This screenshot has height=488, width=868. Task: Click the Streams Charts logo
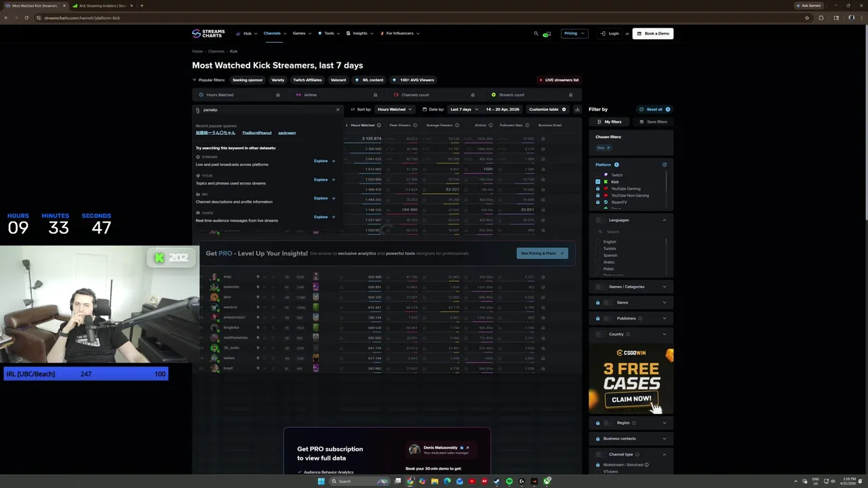tap(208, 33)
